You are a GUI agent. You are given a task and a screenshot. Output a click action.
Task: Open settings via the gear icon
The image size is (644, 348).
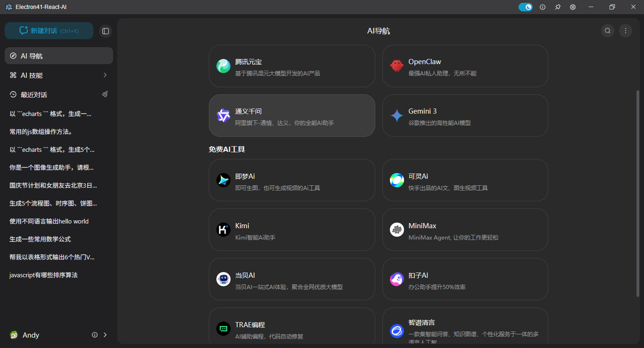tap(573, 7)
